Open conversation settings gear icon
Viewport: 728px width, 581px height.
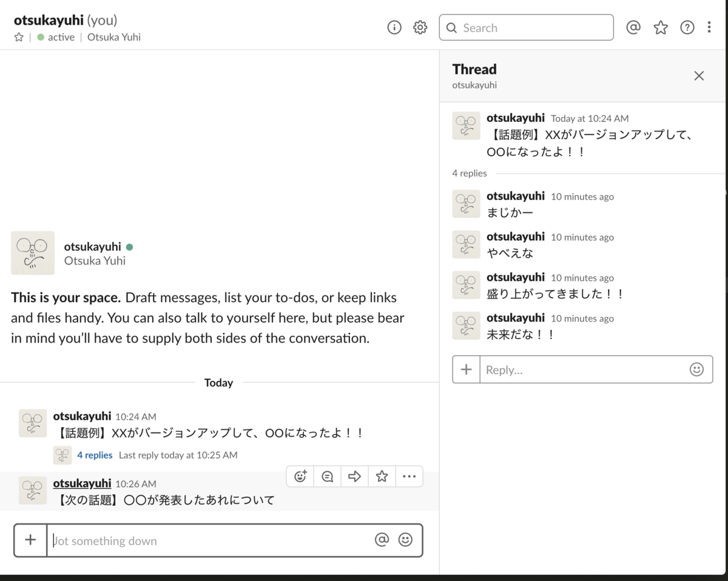click(x=420, y=27)
